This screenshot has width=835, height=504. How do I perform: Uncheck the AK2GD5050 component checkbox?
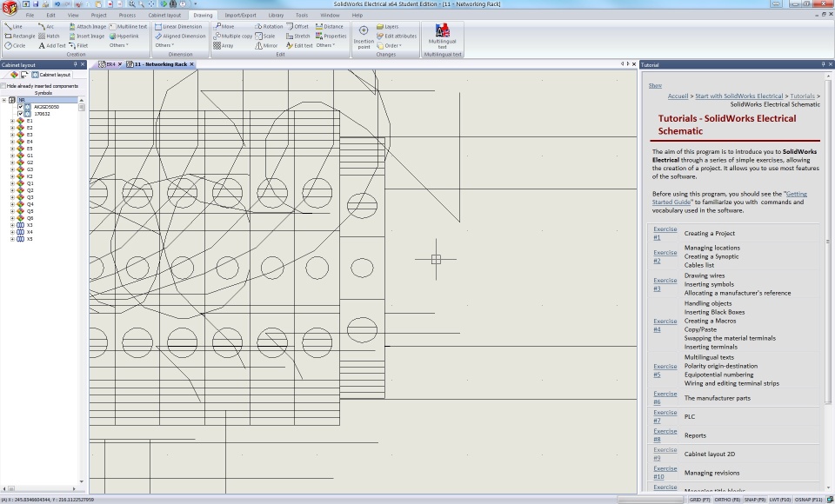[x=20, y=107]
